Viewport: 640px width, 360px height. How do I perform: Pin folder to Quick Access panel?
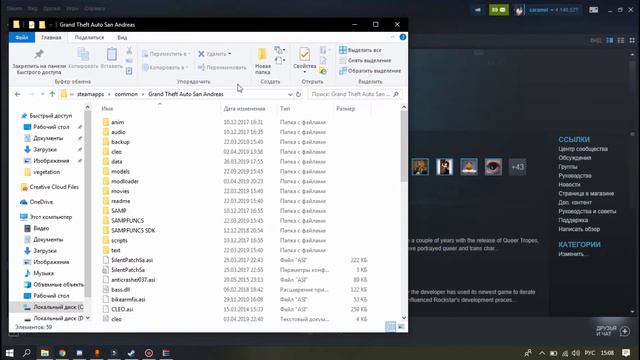pos(39,62)
